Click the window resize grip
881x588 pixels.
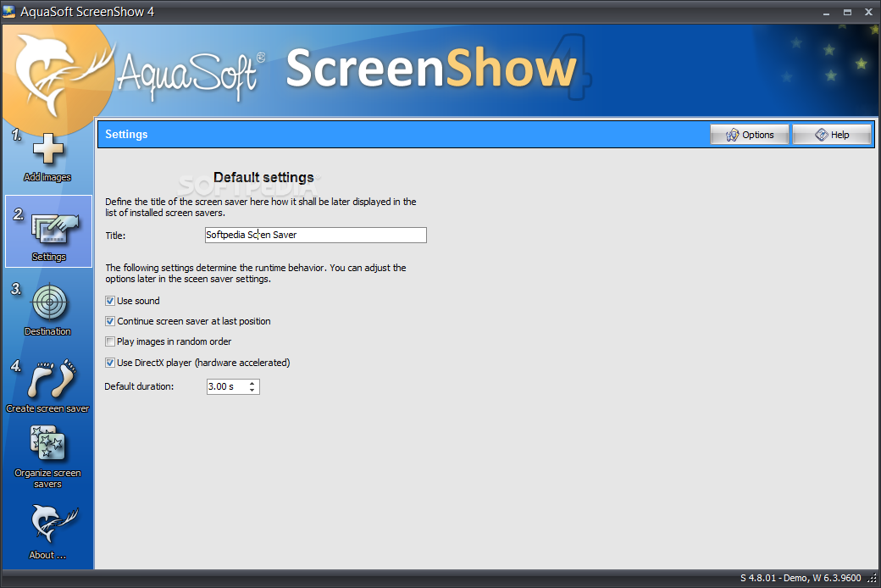click(872, 579)
